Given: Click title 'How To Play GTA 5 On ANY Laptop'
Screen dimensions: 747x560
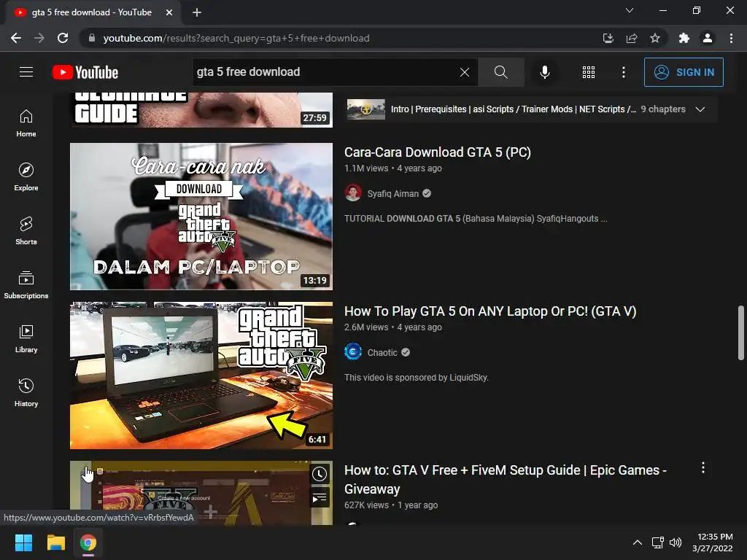Looking at the screenshot, I should coord(490,311).
